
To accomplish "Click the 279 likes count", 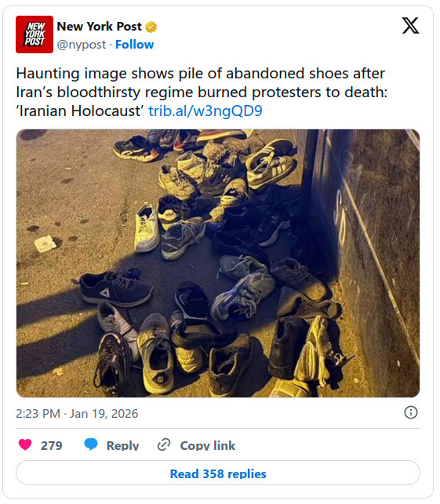I will [52, 445].
